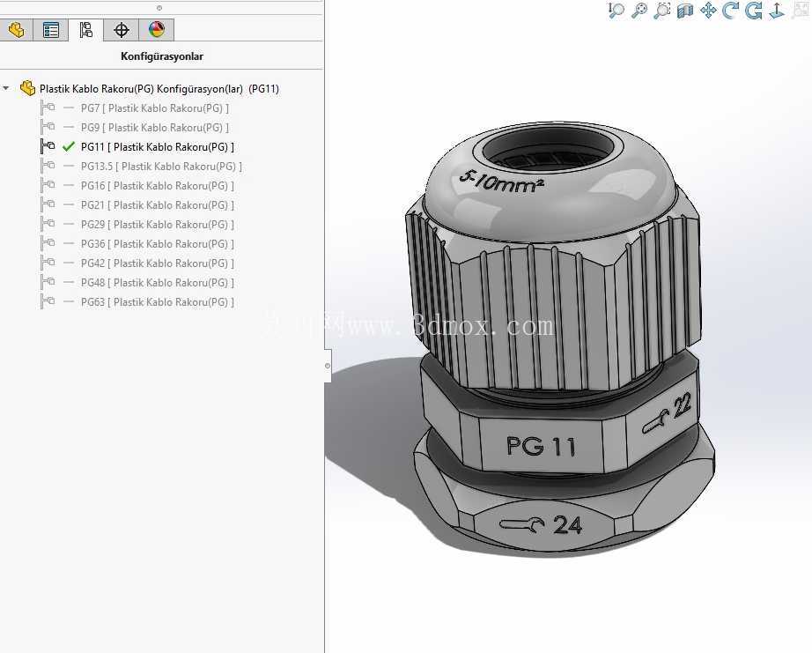This screenshot has height=653, width=812.
Task: Select the PG16 [ Plastik Kablo Rakoru(PG) ] configuration
Action: [158, 186]
